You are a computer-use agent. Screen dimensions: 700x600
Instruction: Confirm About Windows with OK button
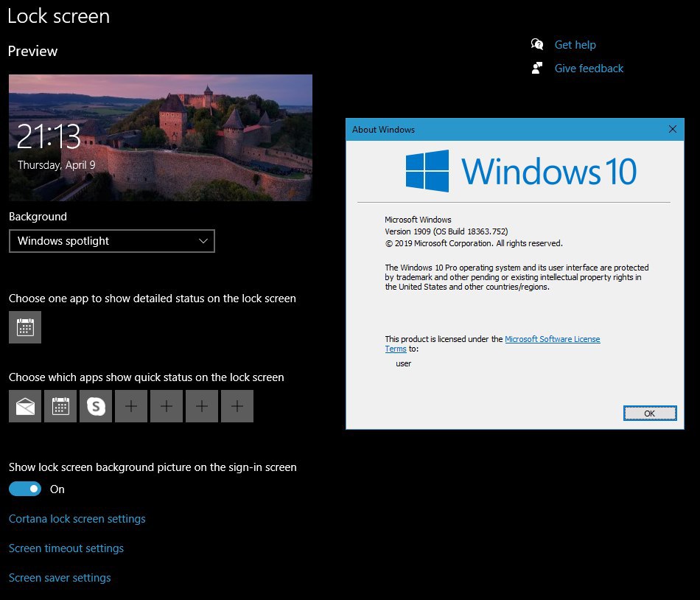pos(650,414)
